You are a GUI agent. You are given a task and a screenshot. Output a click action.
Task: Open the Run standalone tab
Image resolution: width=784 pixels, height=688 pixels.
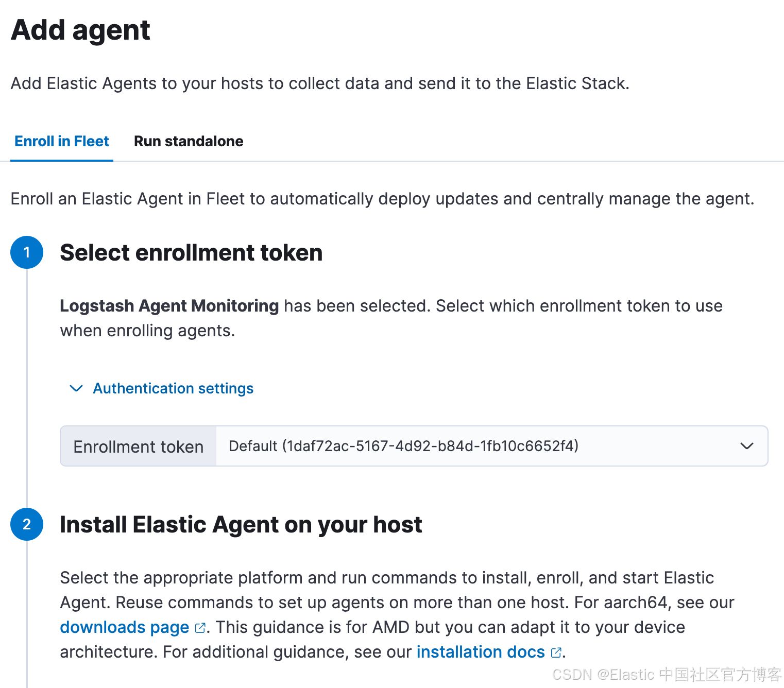click(x=189, y=141)
